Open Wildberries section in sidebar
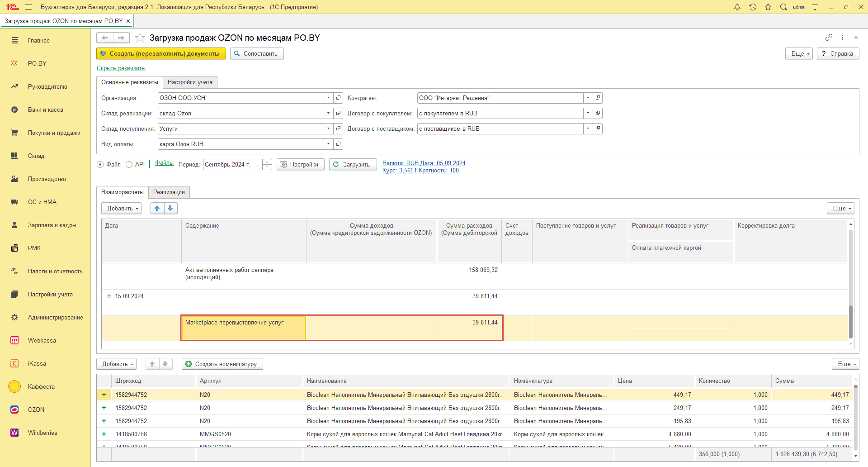Screen dimensions: 868x467 point(42,433)
